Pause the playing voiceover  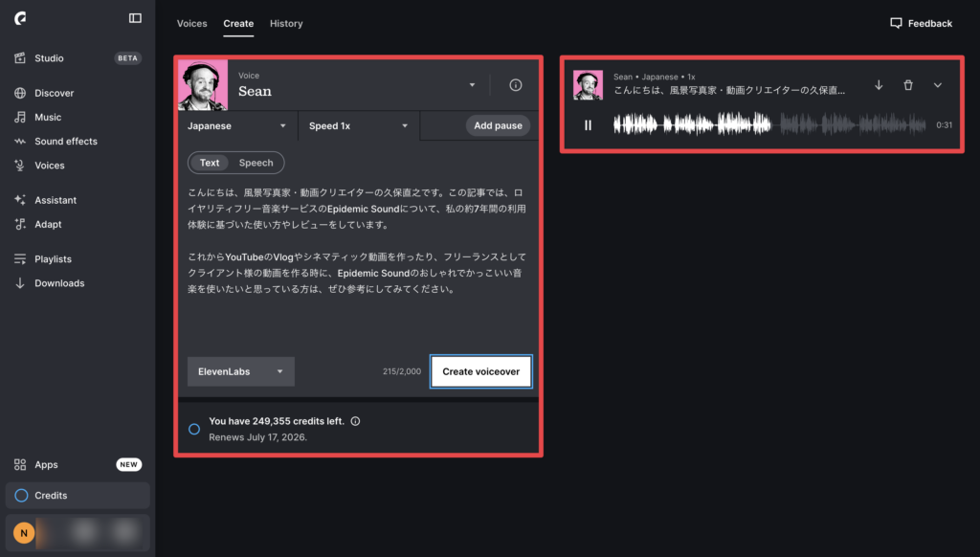pyautogui.click(x=588, y=125)
